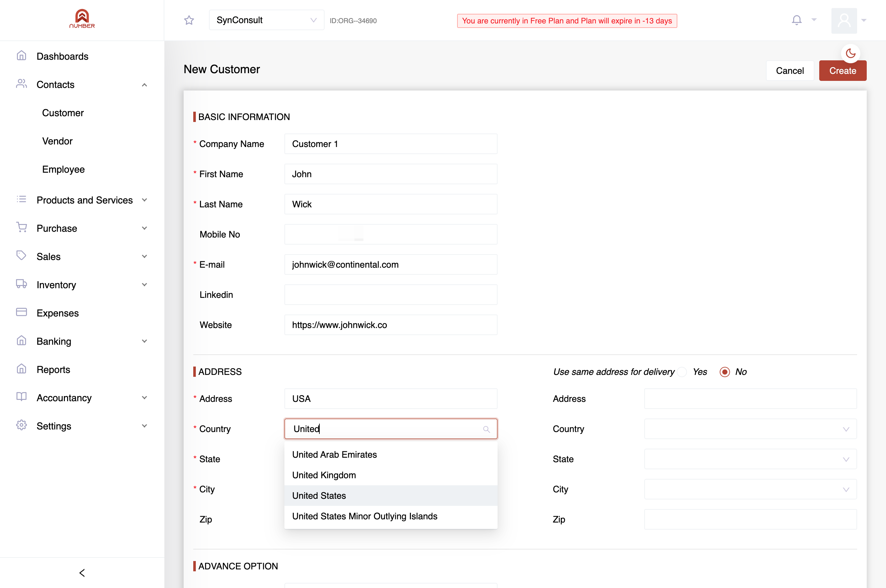Collapse the Contacts menu chevron
This screenshot has width=886, height=588.
click(144, 85)
